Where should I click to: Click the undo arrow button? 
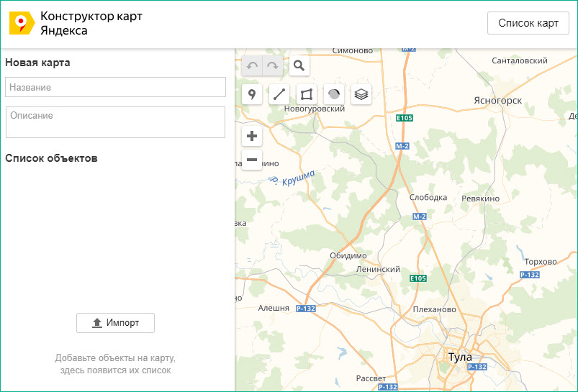point(252,66)
